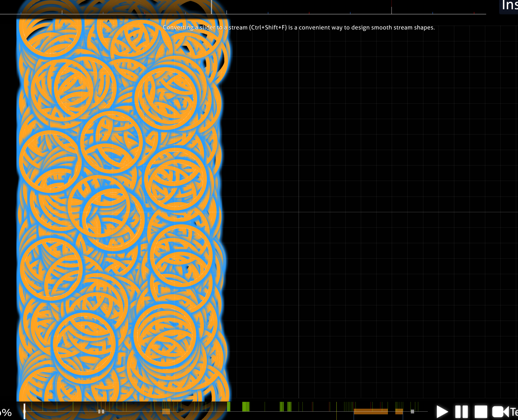Click the first red tick on the top beat timeline
Viewport: 518px width, 420px height.
tap(309, 13)
